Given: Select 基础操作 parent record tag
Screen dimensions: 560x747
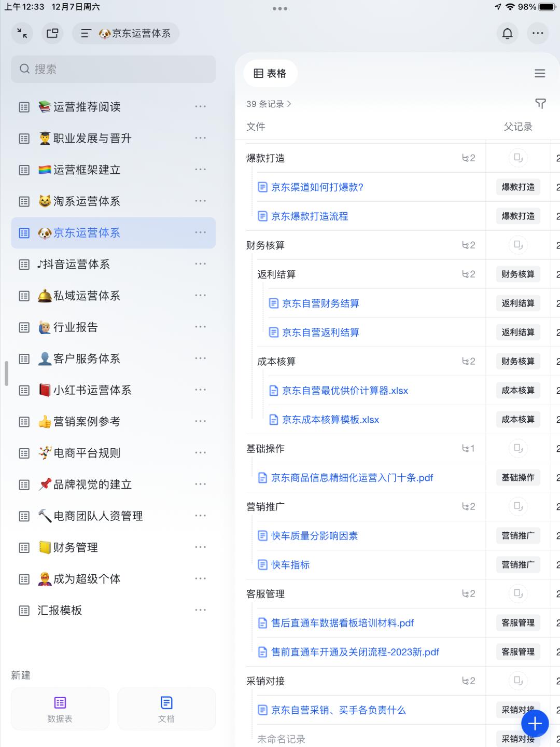Looking at the screenshot, I should (x=518, y=478).
